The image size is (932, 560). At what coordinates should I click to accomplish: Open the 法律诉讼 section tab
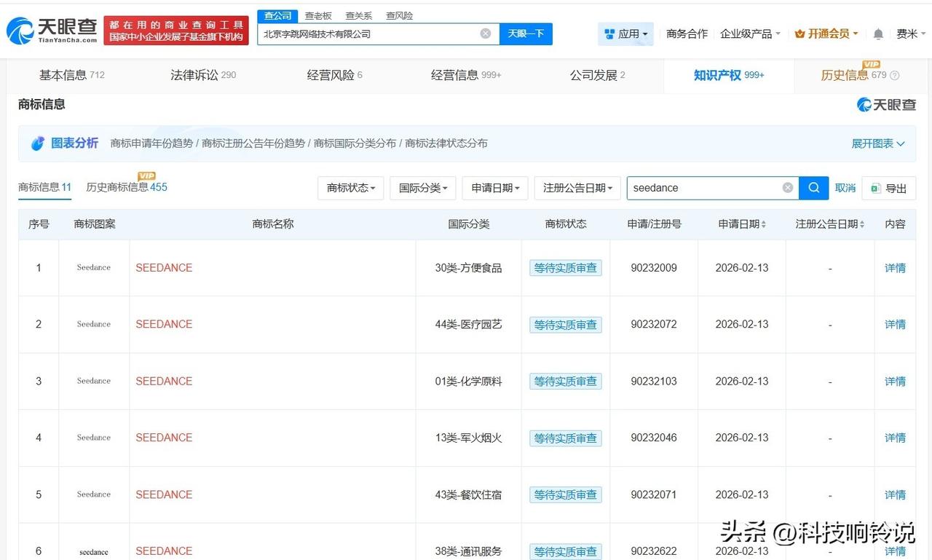pyautogui.click(x=194, y=74)
